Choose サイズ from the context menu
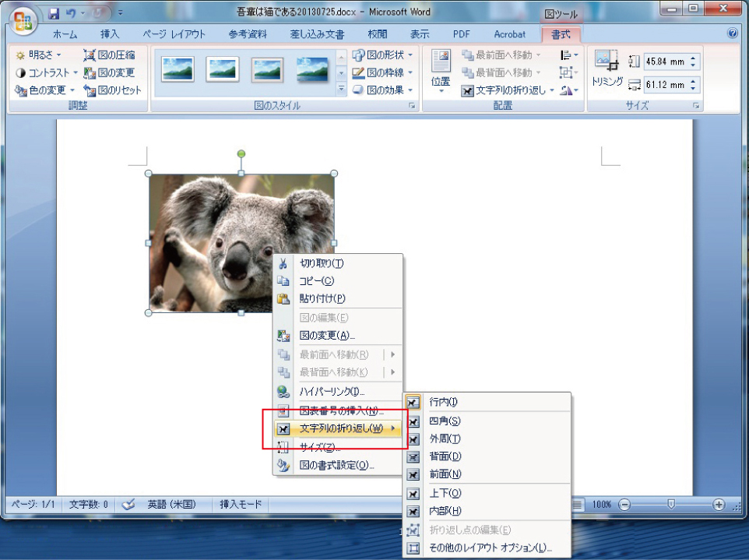This screenshot has width=749, height=560. [338, 447]
